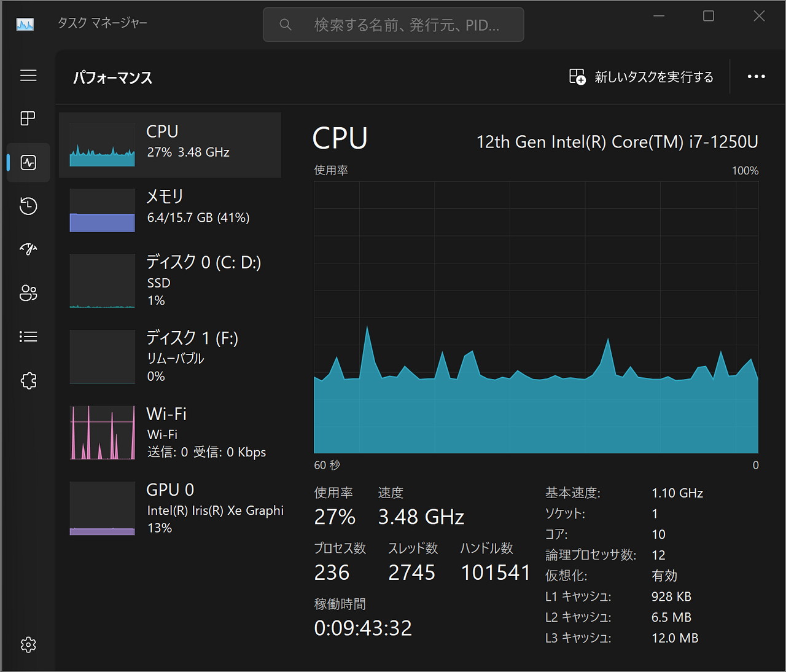
Task: Select the Performance monitor icon
Action: tap(28, 162)
